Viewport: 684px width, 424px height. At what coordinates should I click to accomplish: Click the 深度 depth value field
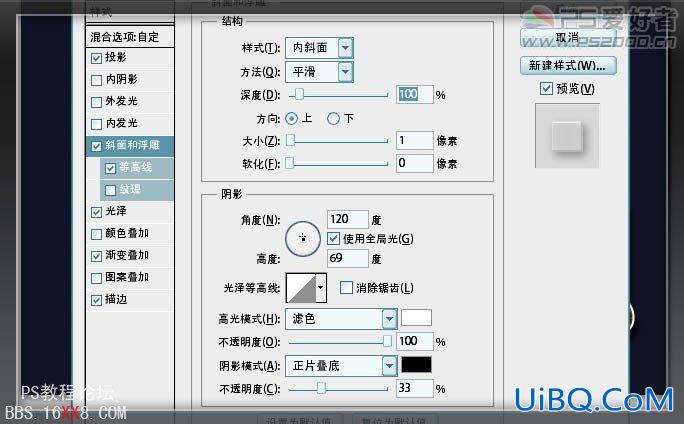[414, 94]
